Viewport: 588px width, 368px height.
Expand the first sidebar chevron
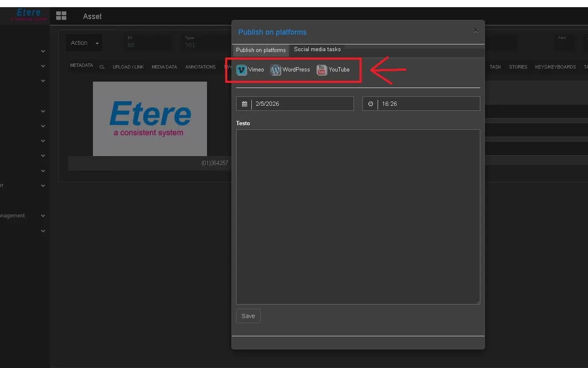pos(43,51)
